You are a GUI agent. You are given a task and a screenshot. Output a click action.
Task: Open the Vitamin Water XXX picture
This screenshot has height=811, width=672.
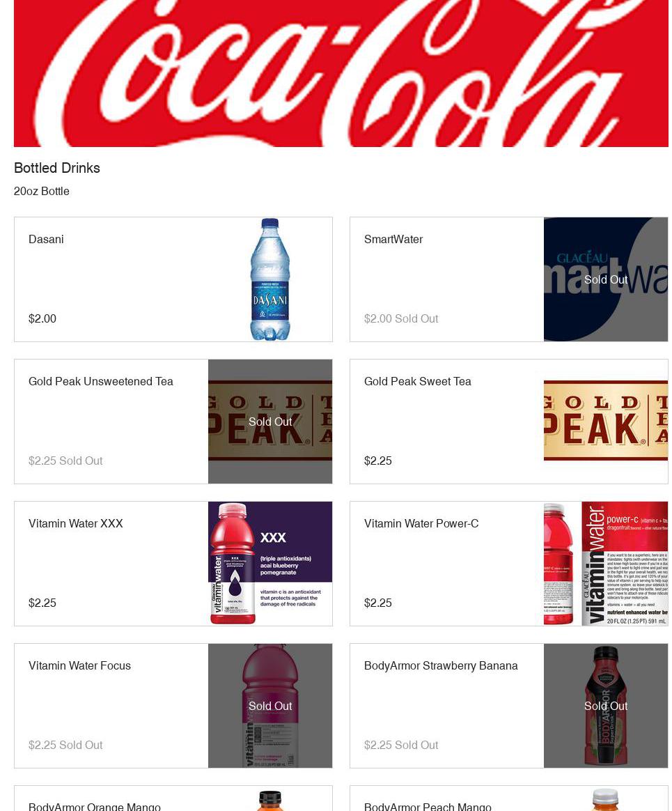[269, 564]
